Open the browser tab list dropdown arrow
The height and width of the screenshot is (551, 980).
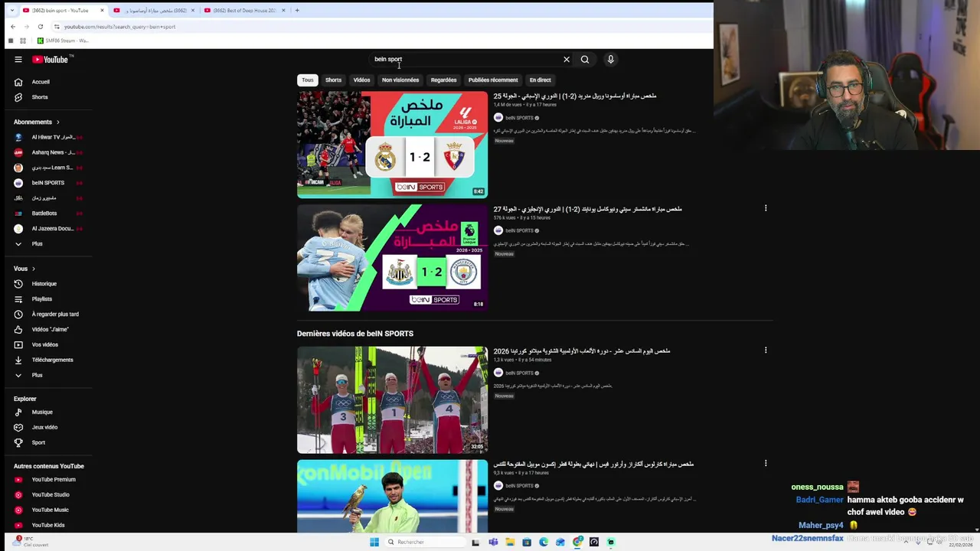click(x=11, y=11)
